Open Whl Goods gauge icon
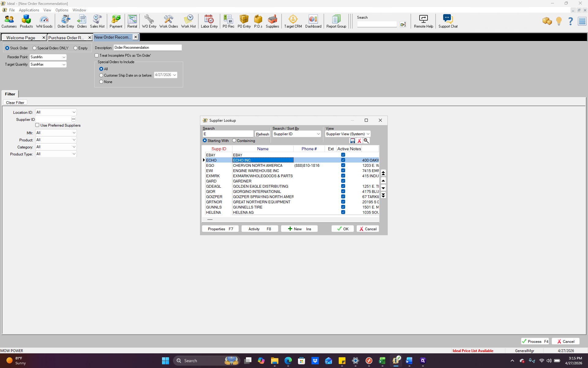 (x=44, y=21)
